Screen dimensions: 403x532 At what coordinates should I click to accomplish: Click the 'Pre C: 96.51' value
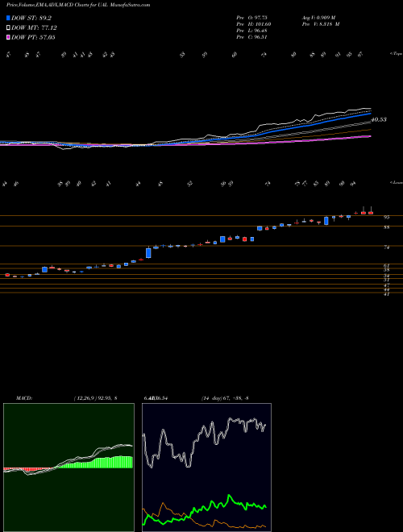pyautogui.click(x=252, y=37)
